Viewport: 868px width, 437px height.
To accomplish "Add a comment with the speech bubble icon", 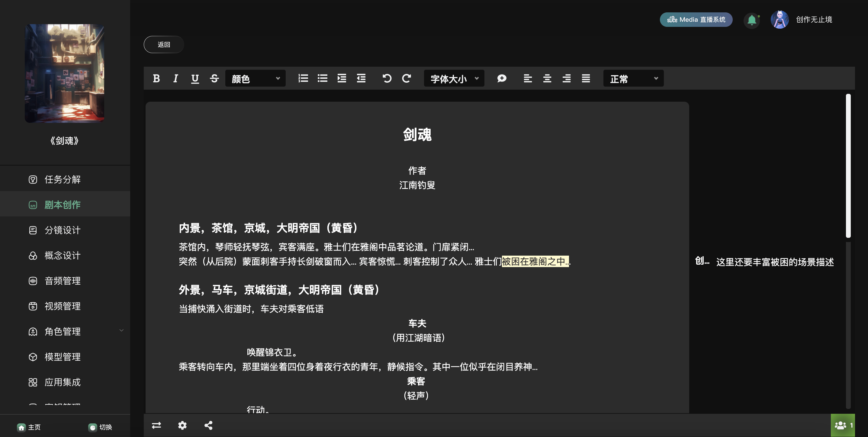I will (x=501, y=78).
